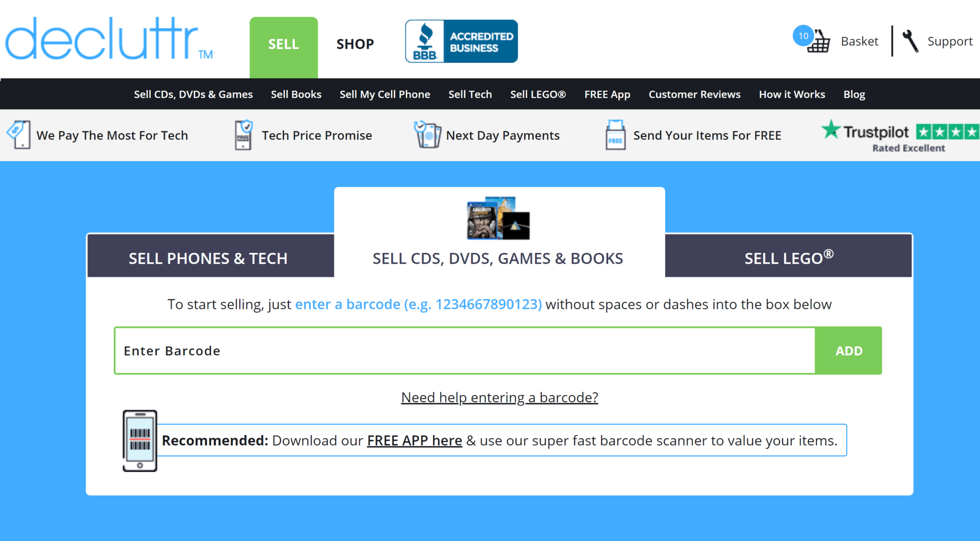980x541 pixels.
Task: Click the Trustpilot star logo
Action: 831,129
